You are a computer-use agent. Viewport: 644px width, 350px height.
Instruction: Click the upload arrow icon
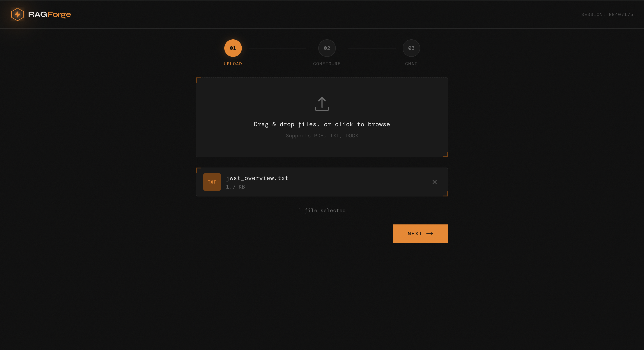[x=322, y=104]
